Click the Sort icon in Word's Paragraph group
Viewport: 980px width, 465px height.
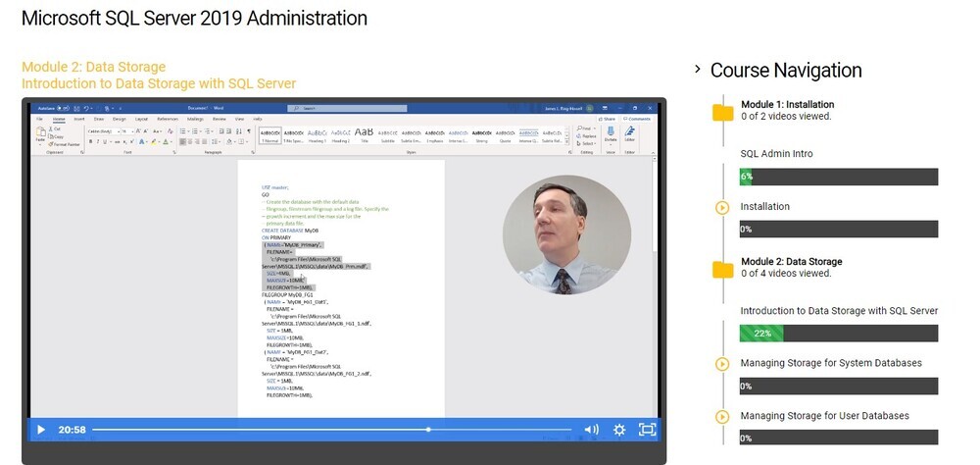[239, 131]
